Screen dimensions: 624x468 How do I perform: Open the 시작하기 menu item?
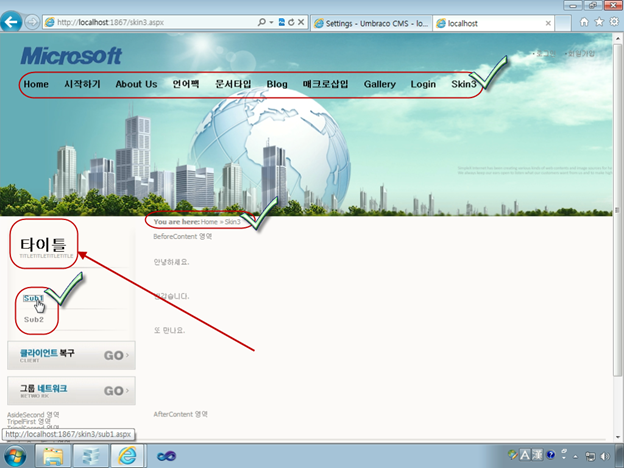pos(82,84)
